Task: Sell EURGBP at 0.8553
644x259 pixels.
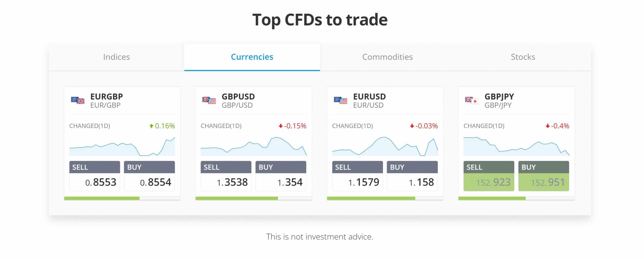Action: [95, 176]
